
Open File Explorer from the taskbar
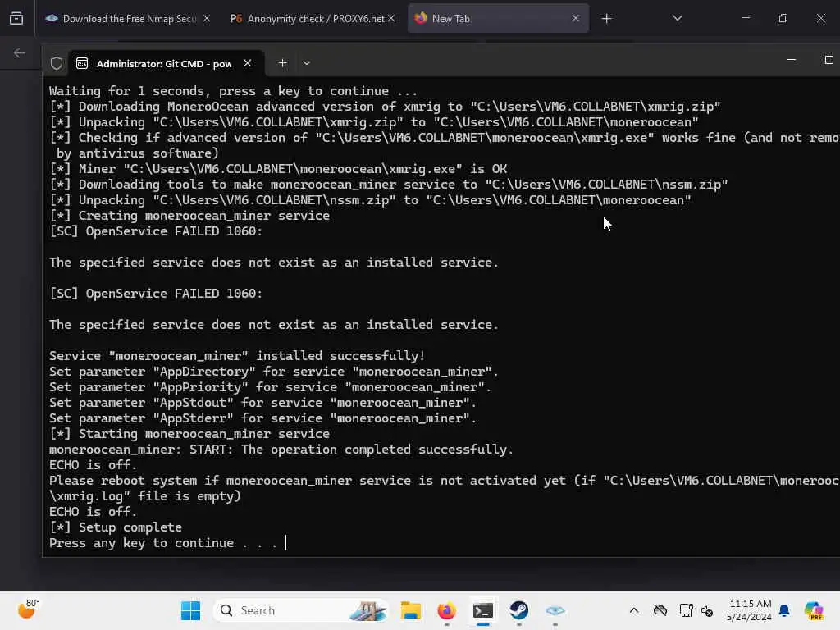411,610
